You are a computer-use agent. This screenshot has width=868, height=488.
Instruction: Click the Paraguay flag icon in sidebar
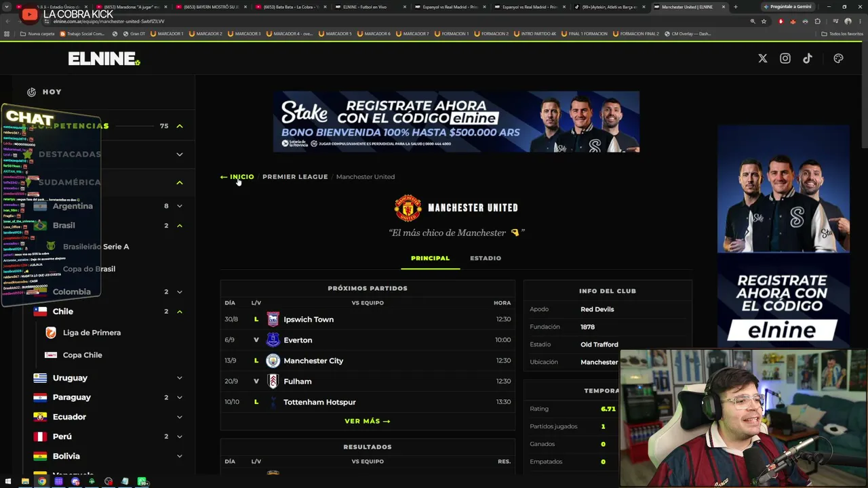coord(40,397)
